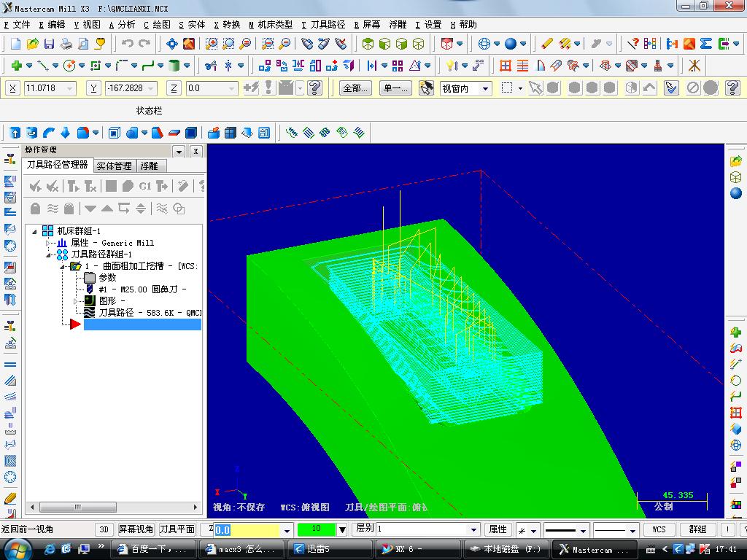Zoom window with magnifier icon

[212, 44]
